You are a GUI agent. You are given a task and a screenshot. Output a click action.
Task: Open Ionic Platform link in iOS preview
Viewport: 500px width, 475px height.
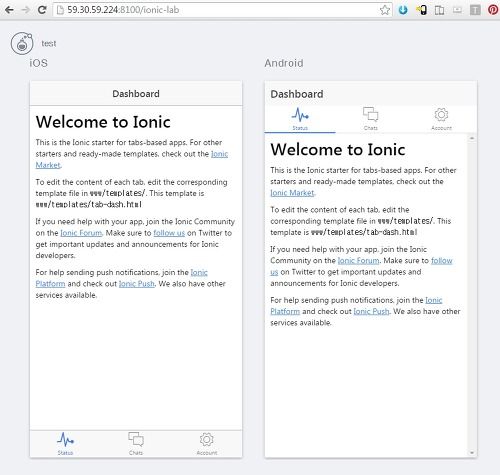pyautogui.click(x=50, y=284)
